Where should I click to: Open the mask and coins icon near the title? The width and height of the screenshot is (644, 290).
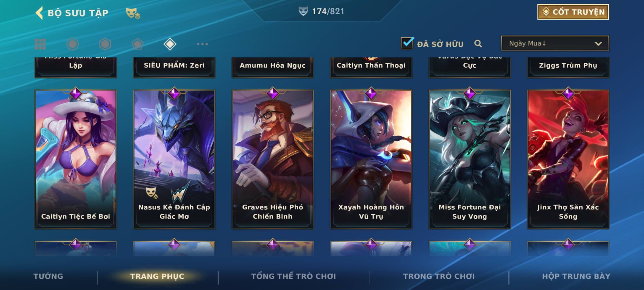tap(133, 13)
